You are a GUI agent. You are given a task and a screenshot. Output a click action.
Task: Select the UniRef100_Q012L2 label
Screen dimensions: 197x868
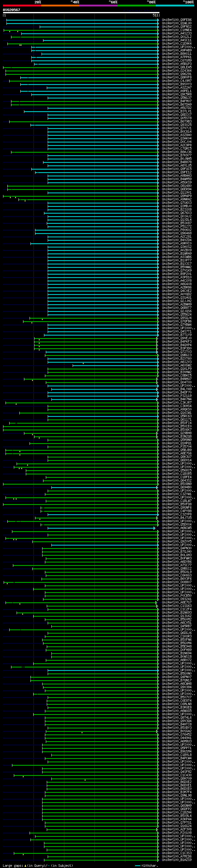point(176,37)
